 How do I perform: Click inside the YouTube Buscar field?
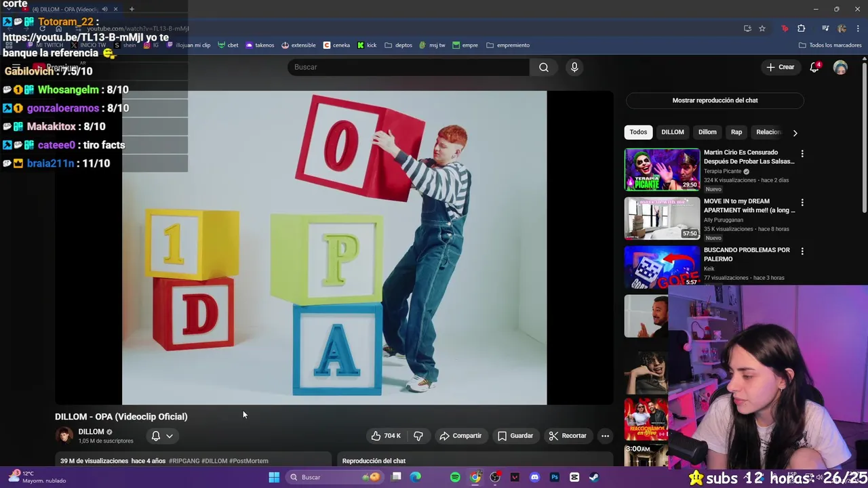pos(408,67)
